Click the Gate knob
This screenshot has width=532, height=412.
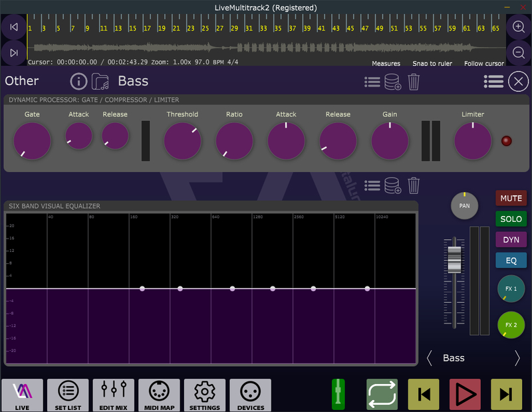coord(32,141)
